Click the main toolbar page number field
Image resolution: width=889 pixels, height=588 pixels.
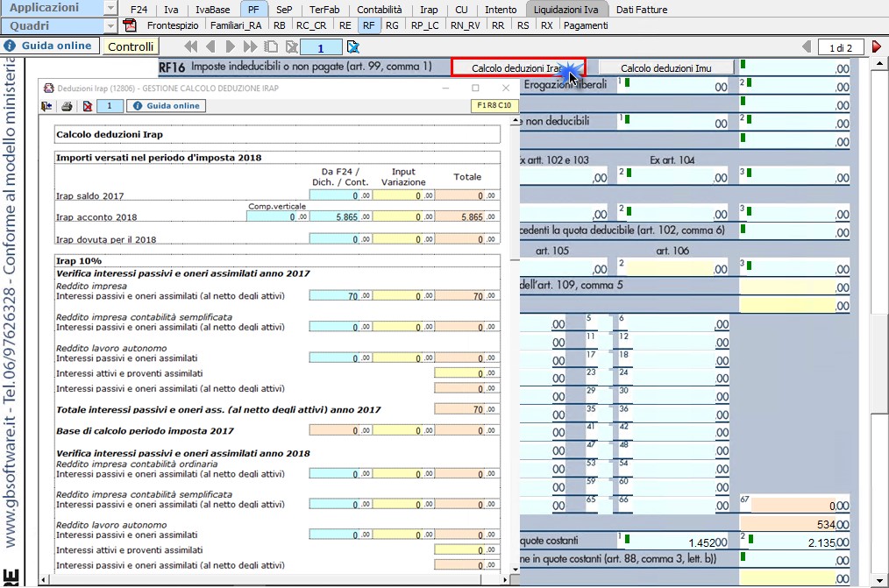tap(321, 47)
